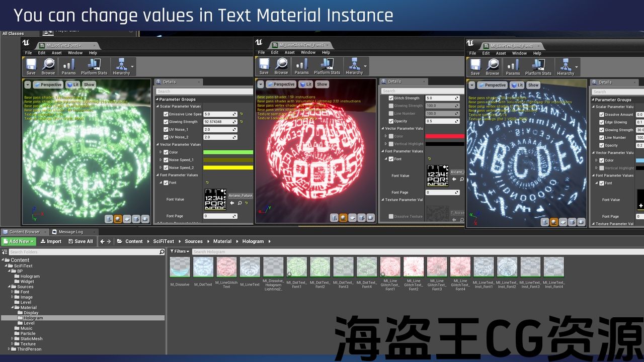Viewport: 644px width, 362px height.
Task: Collapse the Scalar Parameter Values section
Action: (x=157, y=107)
